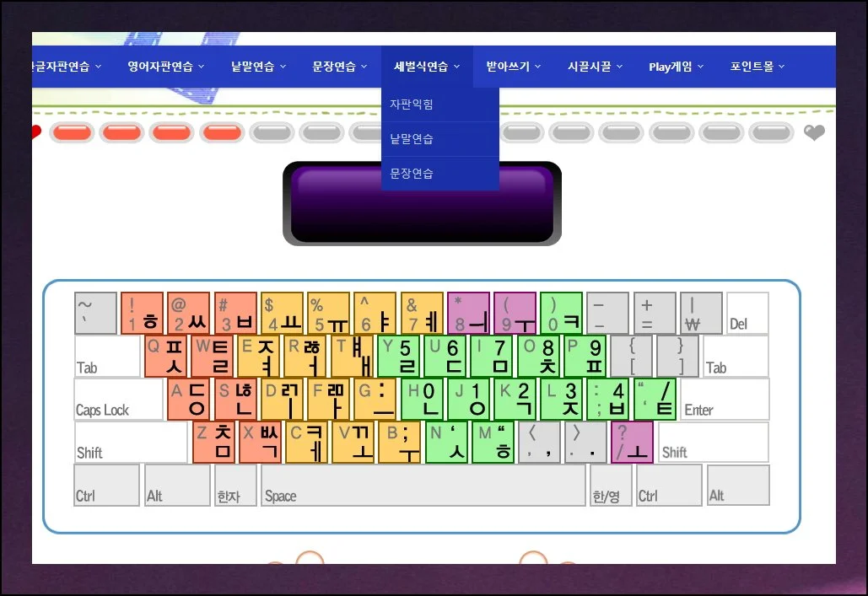Open the 받아쓰기 dropdown menu
The height and width of the screenshot is (596, 868).
(x=513, y=67)
